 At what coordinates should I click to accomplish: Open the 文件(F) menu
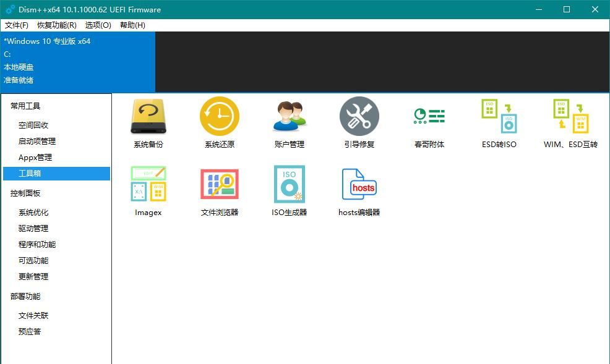coord(16,25)
